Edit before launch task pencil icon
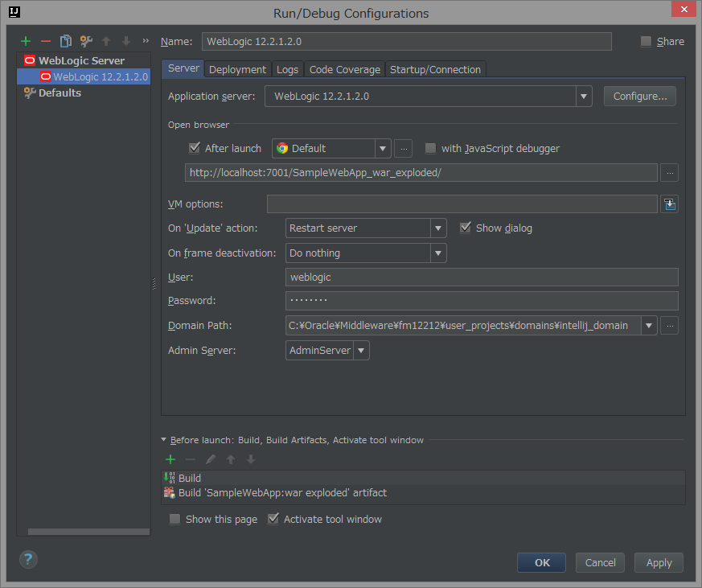 (x=211, y=459)
